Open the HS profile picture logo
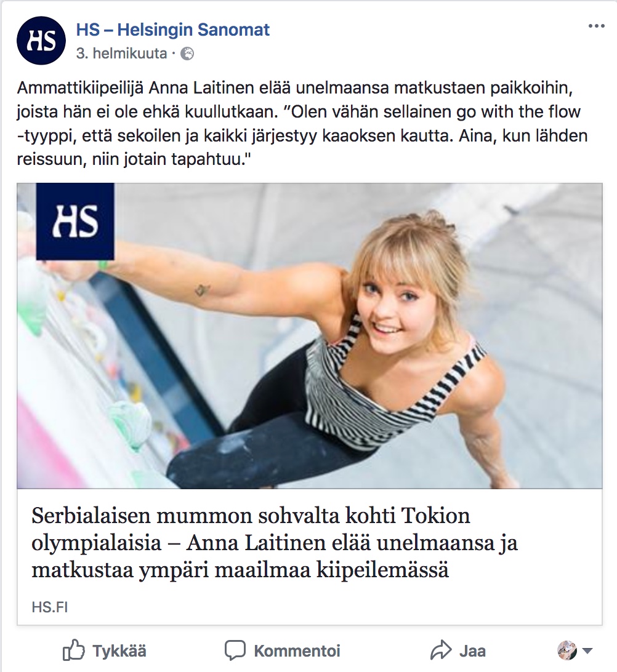Screen dimensions: 617x672 [x=41, y=40]
